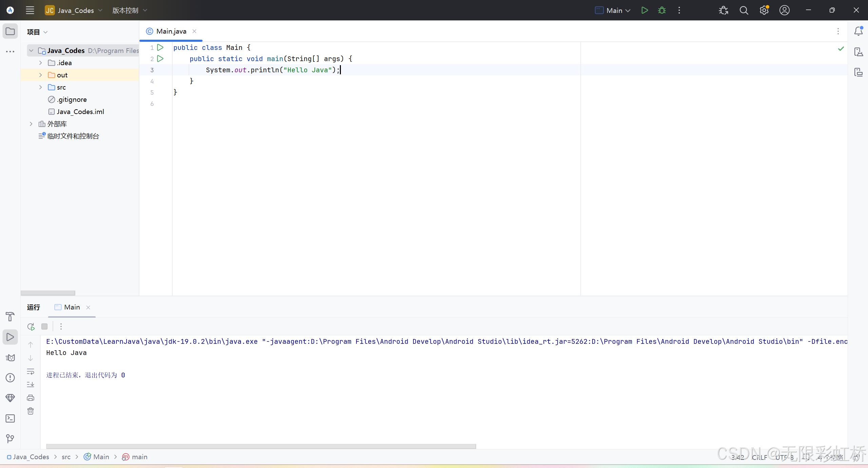
Task: Clear the run console with the trash icon
Action: tap(31, 411)
